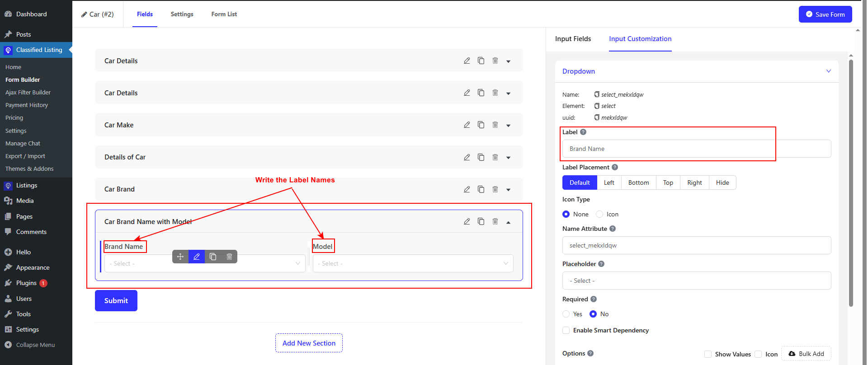This screenshot has width=868, height=365.
Task: Click the copy icon in field toolbar
Action: coord(213,257)
